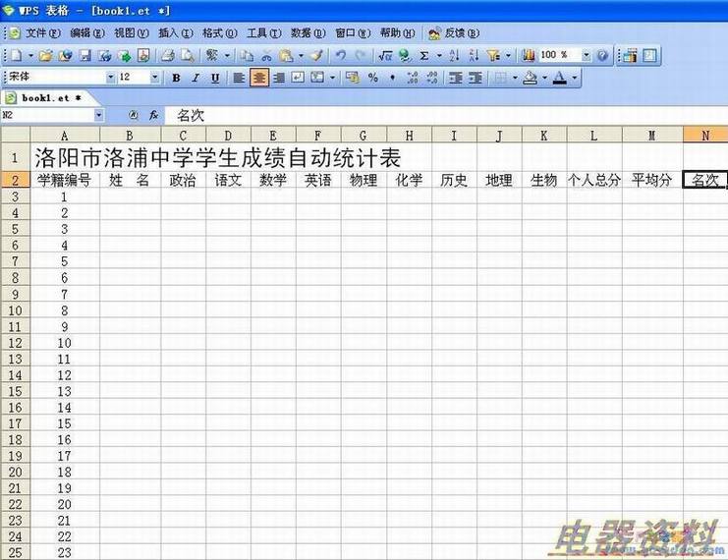Viewport: 728px width, 560px height.
Task: Click the AutoSum sigma icon
Action: [x=424, y=56]
